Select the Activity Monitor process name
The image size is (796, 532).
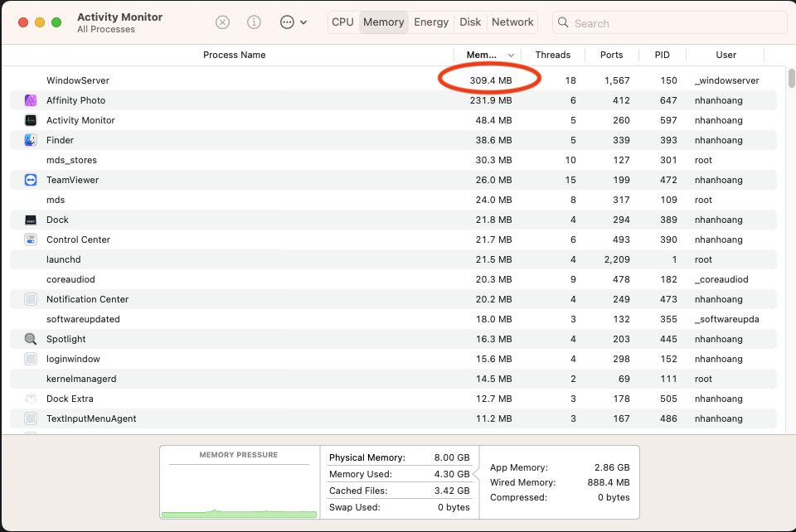[x=80, y=120]
